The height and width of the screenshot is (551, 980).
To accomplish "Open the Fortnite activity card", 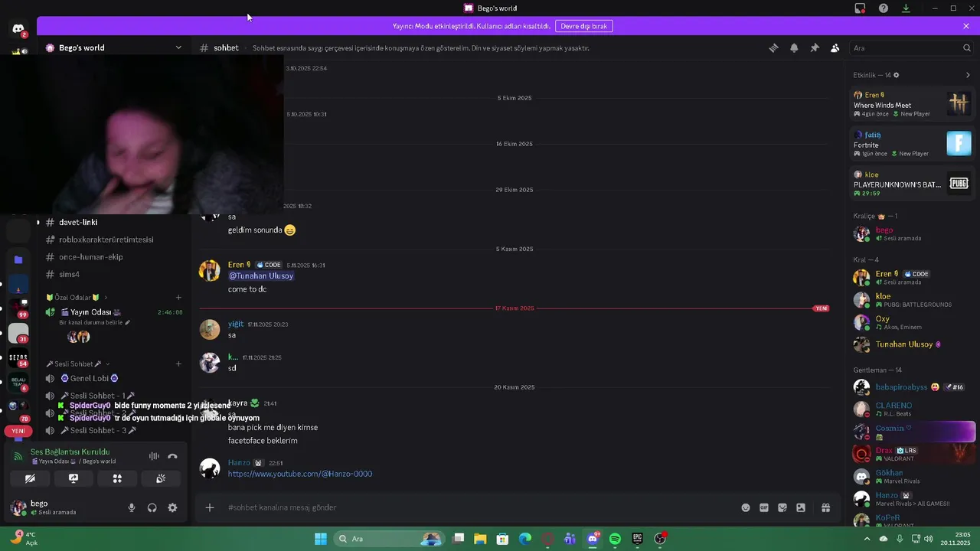I will point(912,143).
